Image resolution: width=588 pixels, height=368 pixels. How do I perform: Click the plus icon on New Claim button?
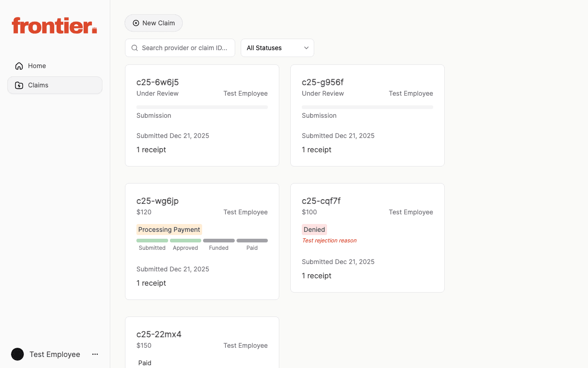click(136, 23)
